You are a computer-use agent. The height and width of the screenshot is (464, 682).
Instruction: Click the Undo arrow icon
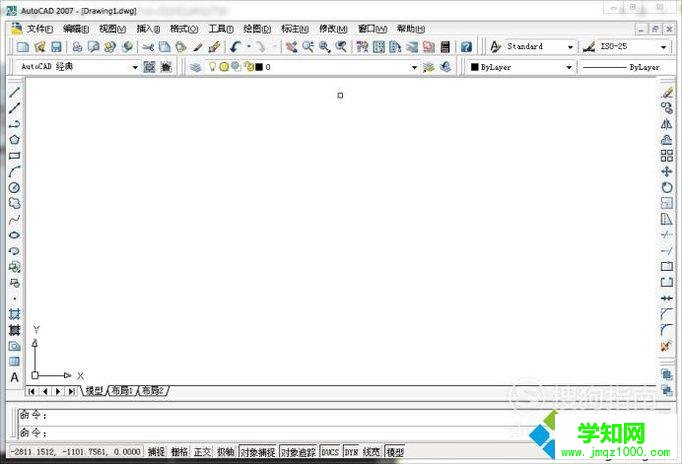(236, 47)
